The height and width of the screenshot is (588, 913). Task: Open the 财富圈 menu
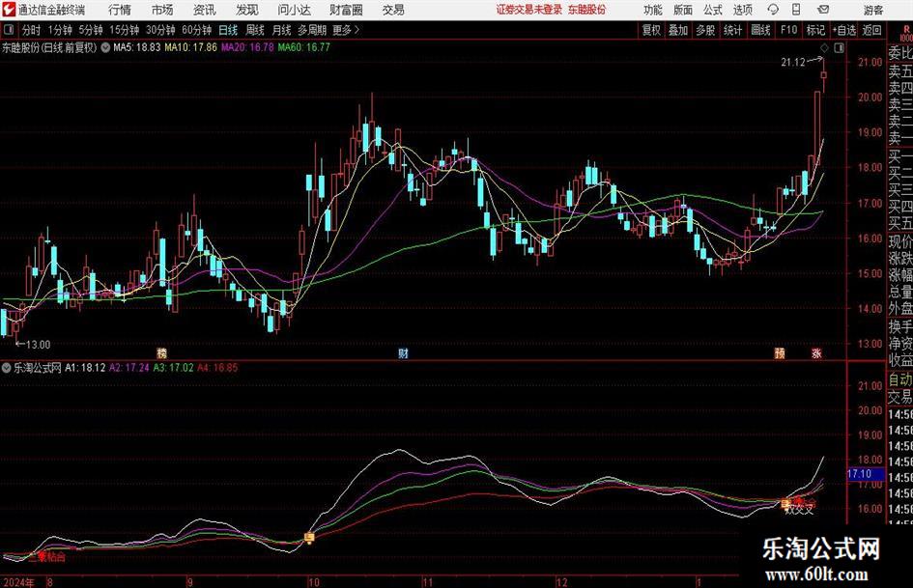click(346, 10)
